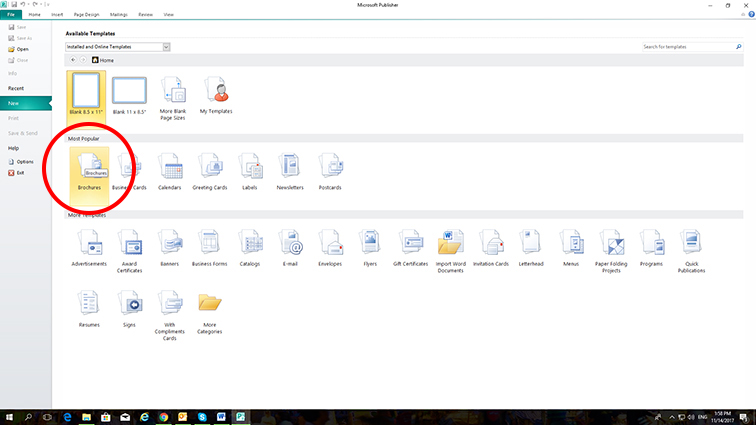Open the Postcards template category
Screen dimensions: 756x425
tap(330, 171)
